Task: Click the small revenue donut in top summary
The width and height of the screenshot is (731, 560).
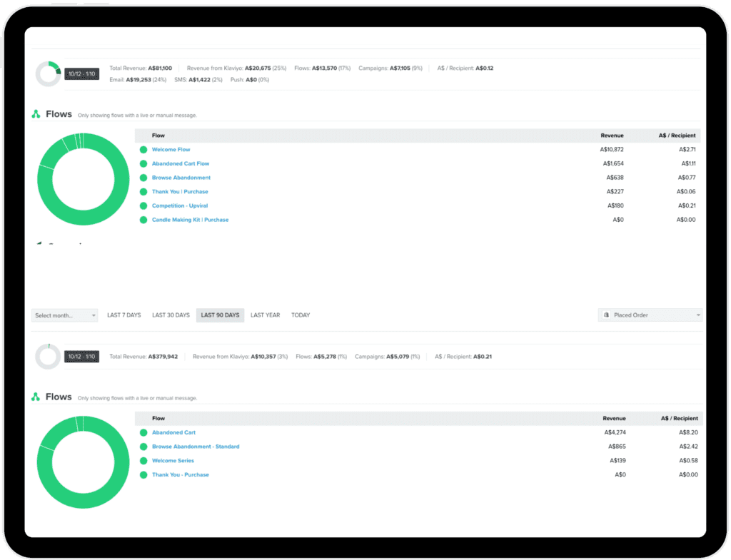Action: tap(49, 73)
